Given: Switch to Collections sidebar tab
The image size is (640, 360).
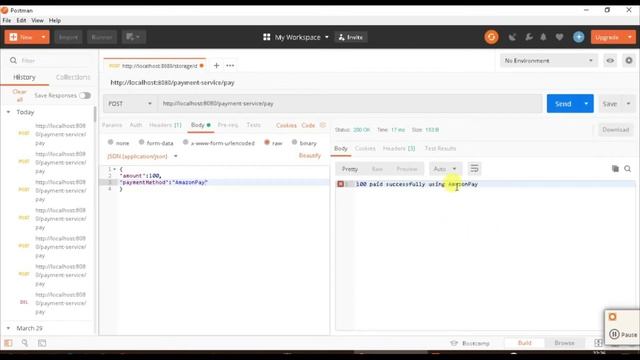Looking at the screenshot, I should (73, 77).
